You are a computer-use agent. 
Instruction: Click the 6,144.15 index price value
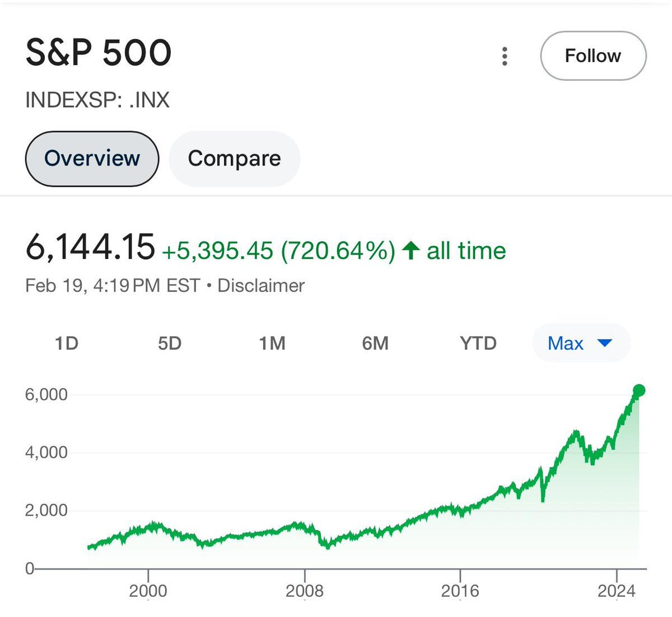(90, 247)
